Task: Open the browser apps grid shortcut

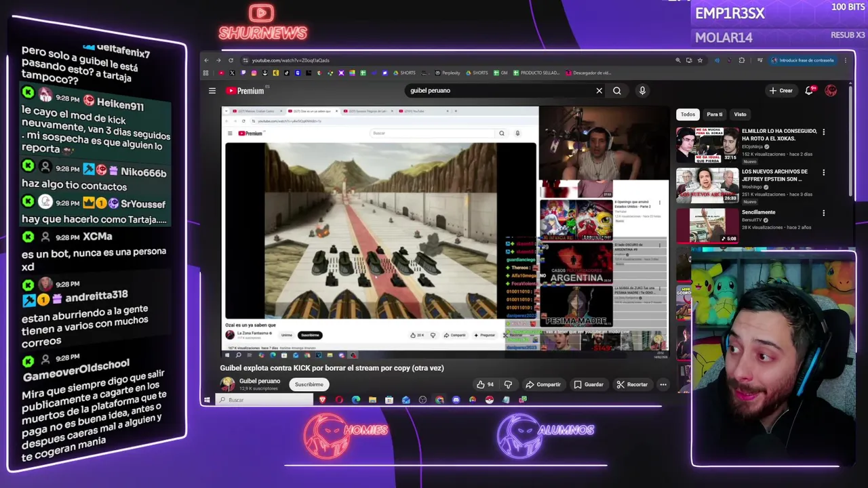Action: 206,73
